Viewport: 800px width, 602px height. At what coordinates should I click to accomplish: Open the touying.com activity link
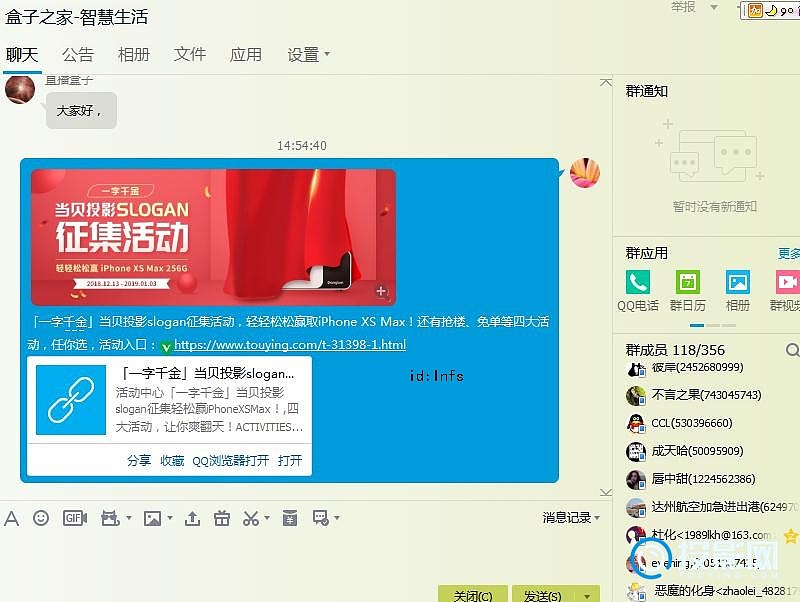click(290, 345)
